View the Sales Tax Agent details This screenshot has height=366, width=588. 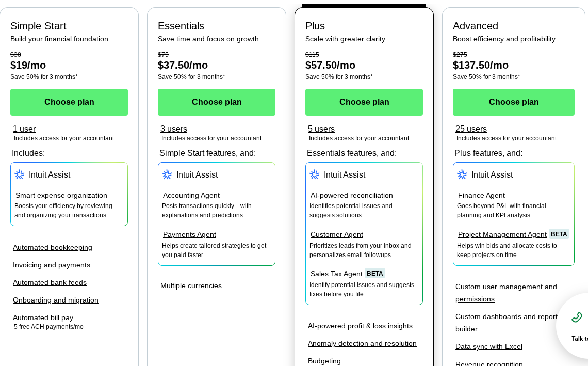[x=337, y=273]
